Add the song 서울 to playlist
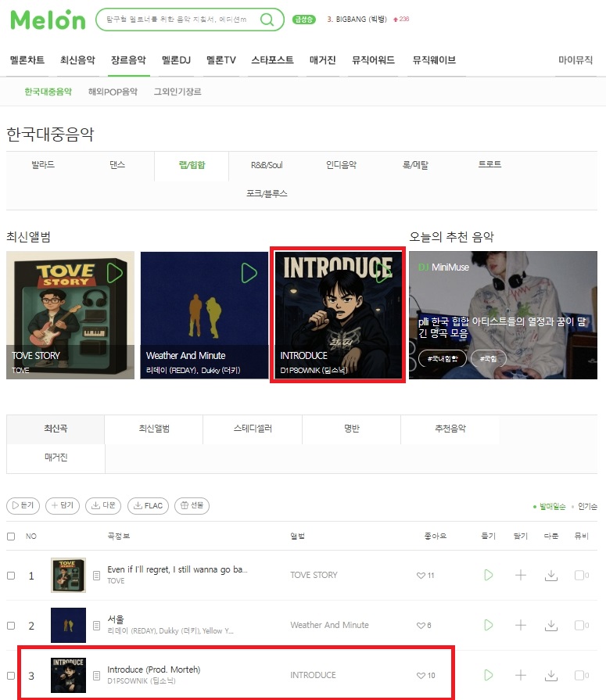606x700 pixels. [520, 625]
